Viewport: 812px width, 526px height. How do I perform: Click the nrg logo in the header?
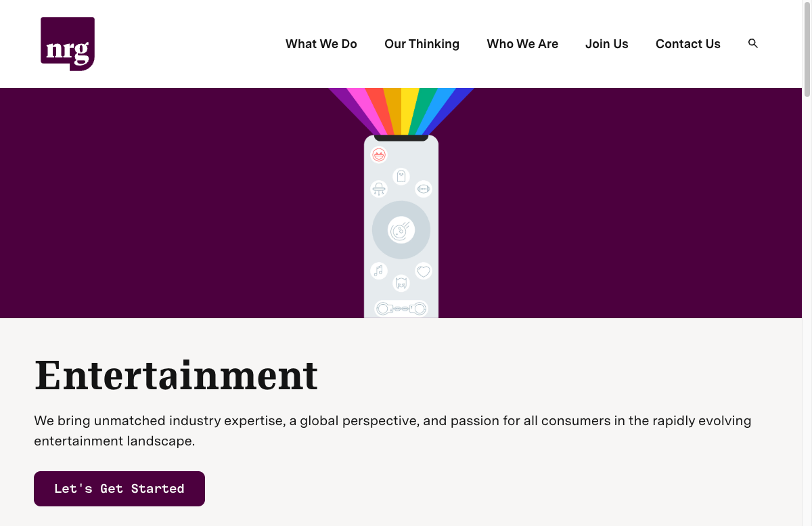[68, 43]
